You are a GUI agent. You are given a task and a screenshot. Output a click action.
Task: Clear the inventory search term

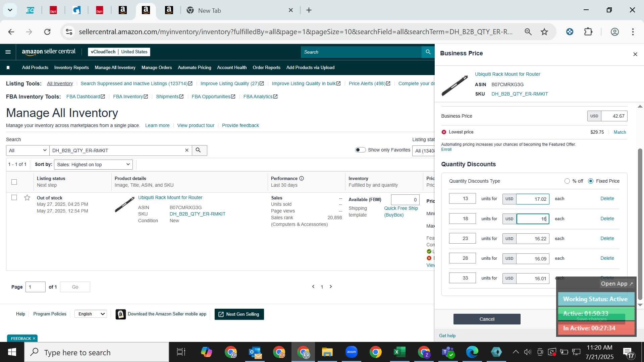point(187,150)
